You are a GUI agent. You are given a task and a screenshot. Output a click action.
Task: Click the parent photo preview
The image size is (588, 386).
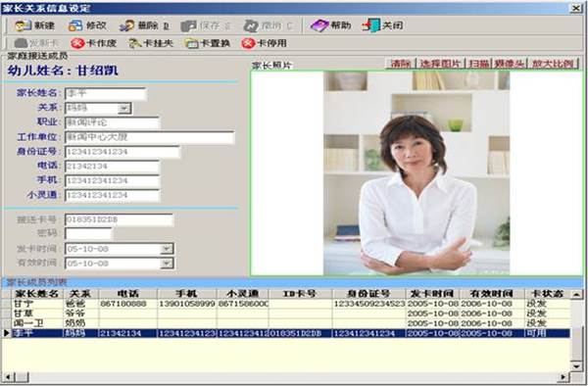[416, 173]
